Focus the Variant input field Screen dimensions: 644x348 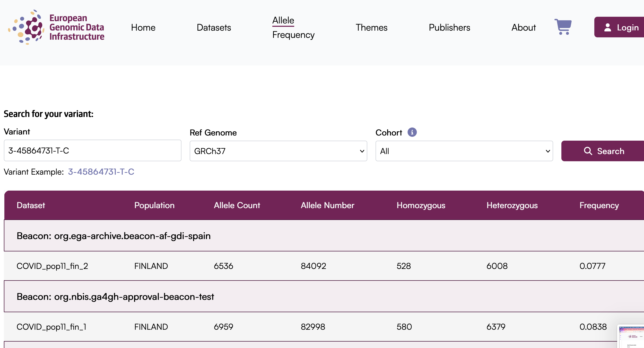(92, 150)
